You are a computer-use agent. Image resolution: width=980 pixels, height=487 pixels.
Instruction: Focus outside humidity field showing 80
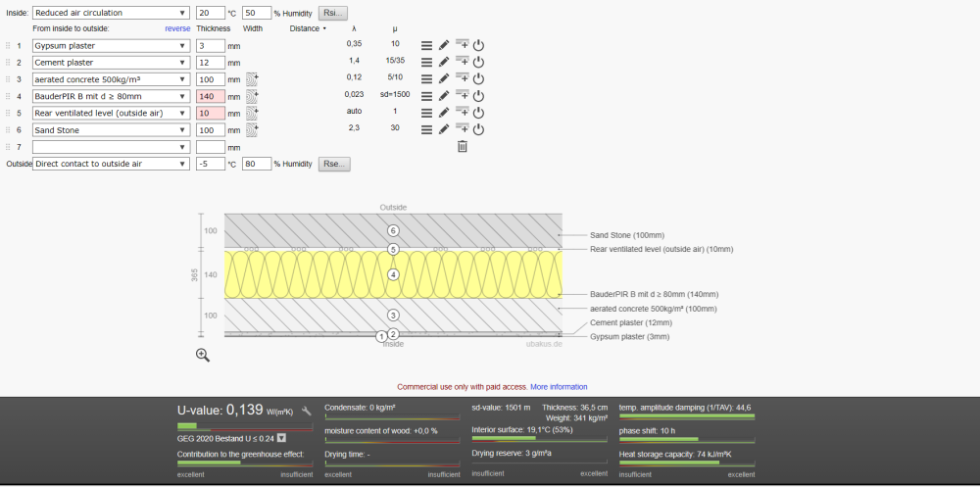point(257,164)
